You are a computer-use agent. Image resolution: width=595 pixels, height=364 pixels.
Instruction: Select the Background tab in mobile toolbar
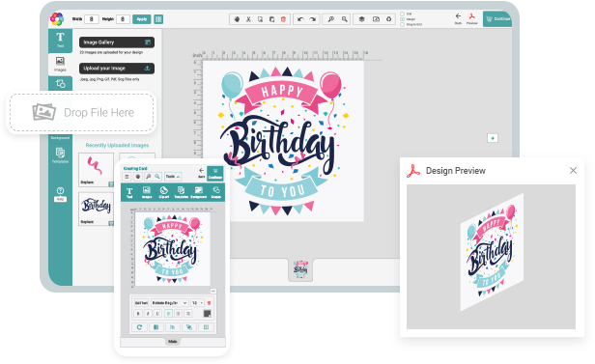pyautogui.click(x=198, y=192)
